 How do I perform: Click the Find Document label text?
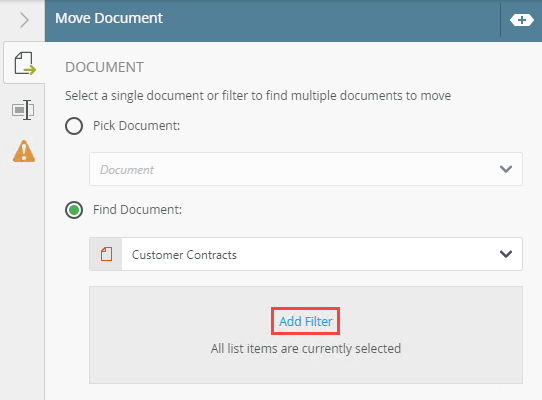(137, 210)
